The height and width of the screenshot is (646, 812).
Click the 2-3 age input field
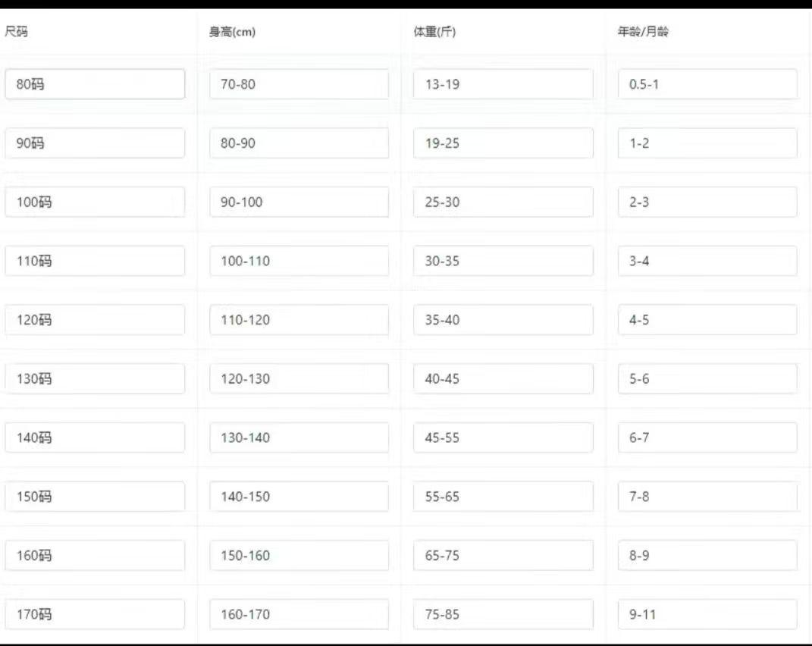pos(707,202)
